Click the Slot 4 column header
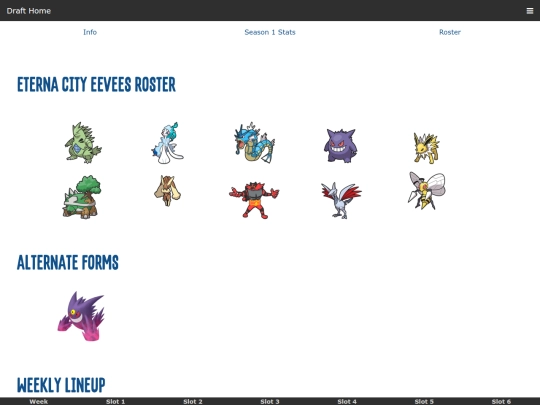 pos(347,401)
